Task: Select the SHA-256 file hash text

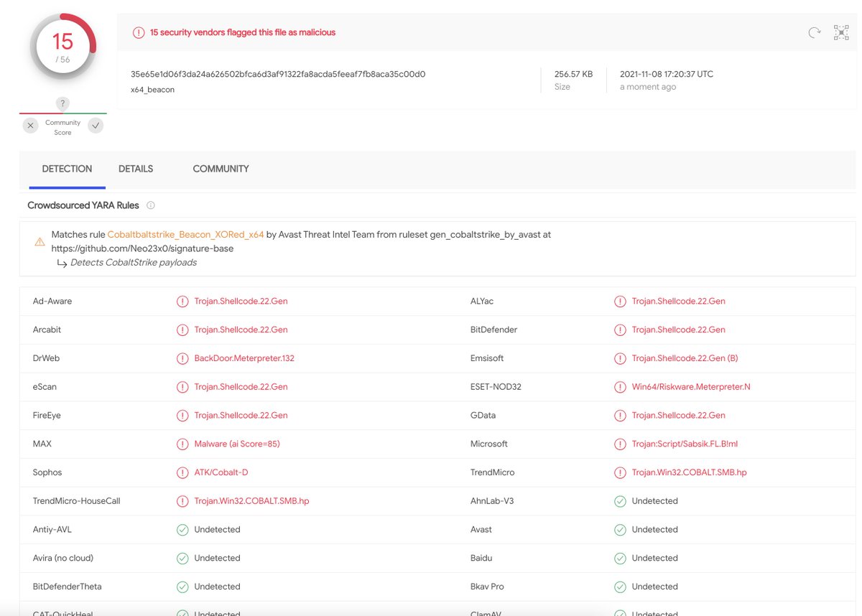Action: click(278, 74)
